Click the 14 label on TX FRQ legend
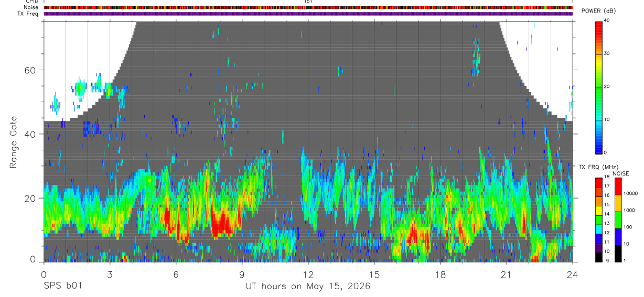The height and width of the screenshot is (297, 644). click(607, 215)
